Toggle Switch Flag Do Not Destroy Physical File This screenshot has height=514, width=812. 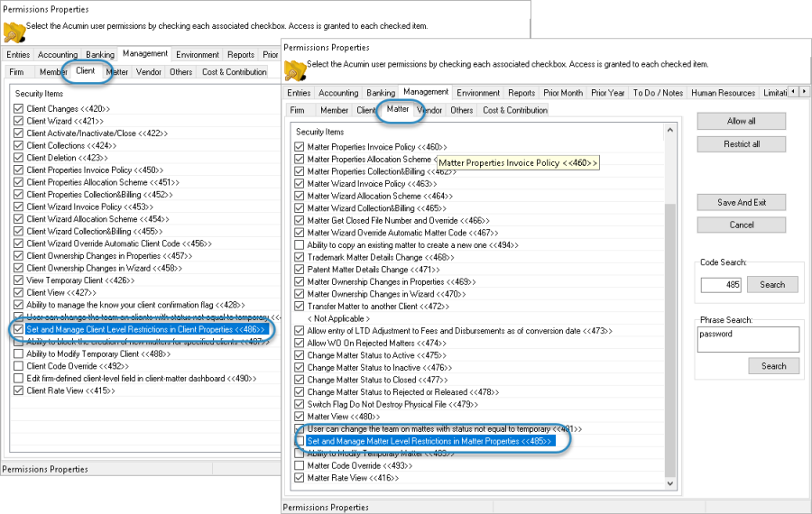[x=299, y=404]
